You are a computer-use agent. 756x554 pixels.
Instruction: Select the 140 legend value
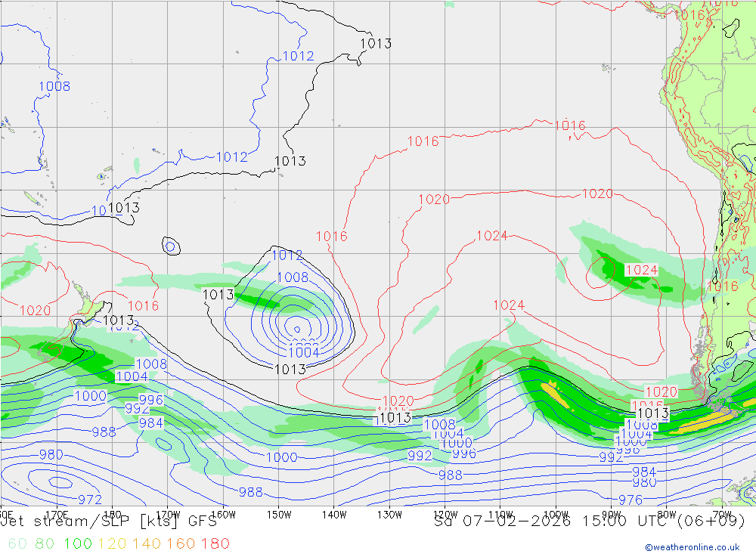point(147,544)
